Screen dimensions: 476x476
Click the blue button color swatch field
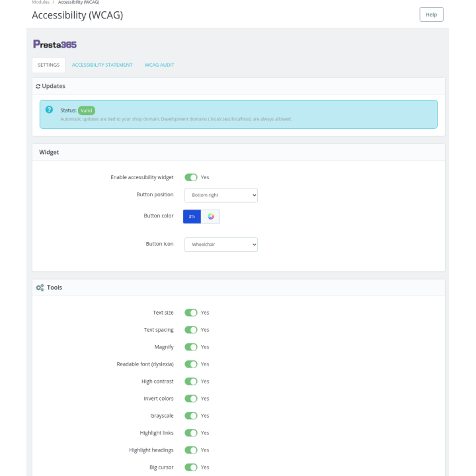pyautogui.click(x=192, y=216)
